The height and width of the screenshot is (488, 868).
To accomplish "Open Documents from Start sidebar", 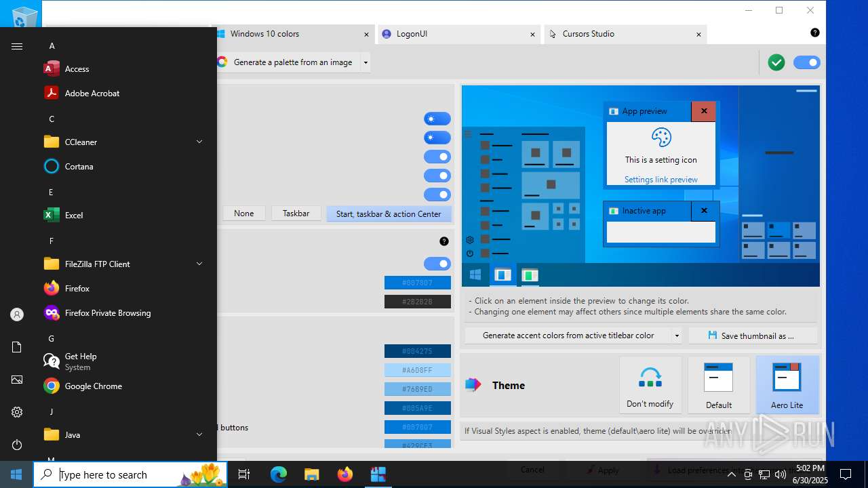I will 17,347.
